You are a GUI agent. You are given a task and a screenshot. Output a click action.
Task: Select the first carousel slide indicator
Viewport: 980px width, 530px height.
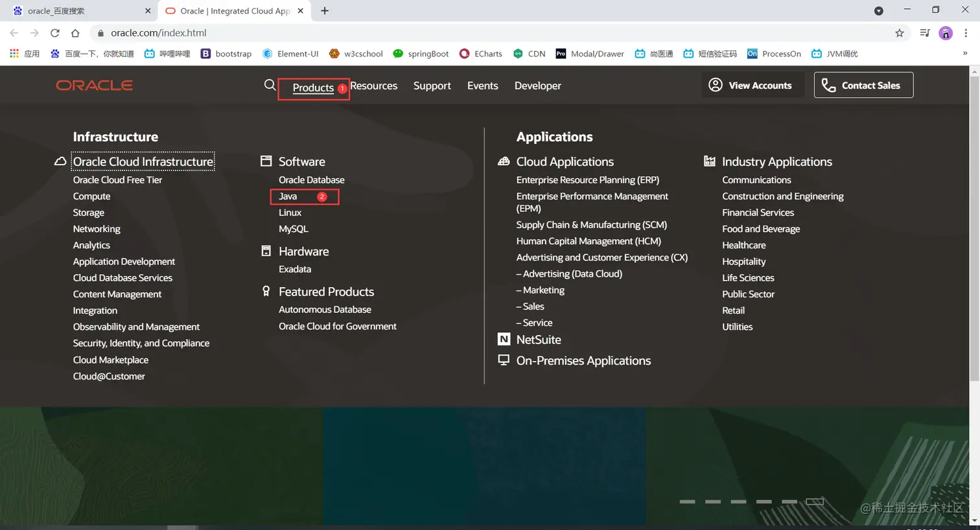(687, 501)
